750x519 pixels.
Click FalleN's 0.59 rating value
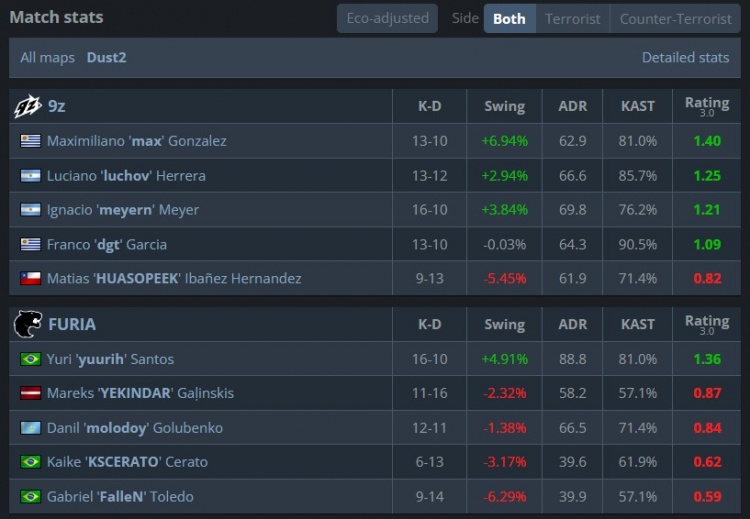(x=707, y=497)
